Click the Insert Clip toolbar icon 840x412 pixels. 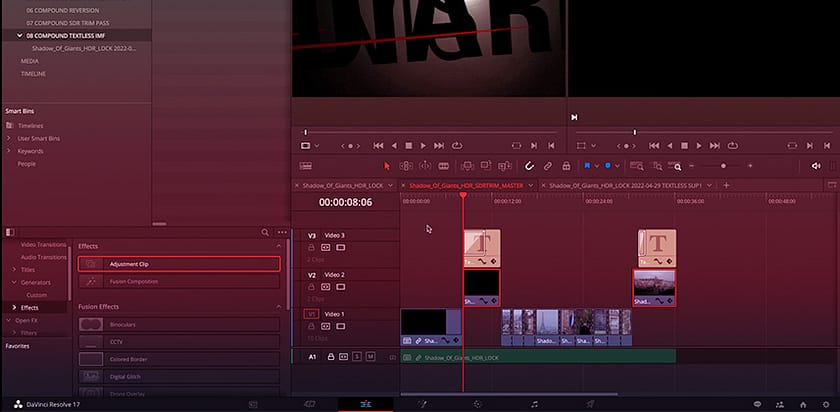pos(468,166)
